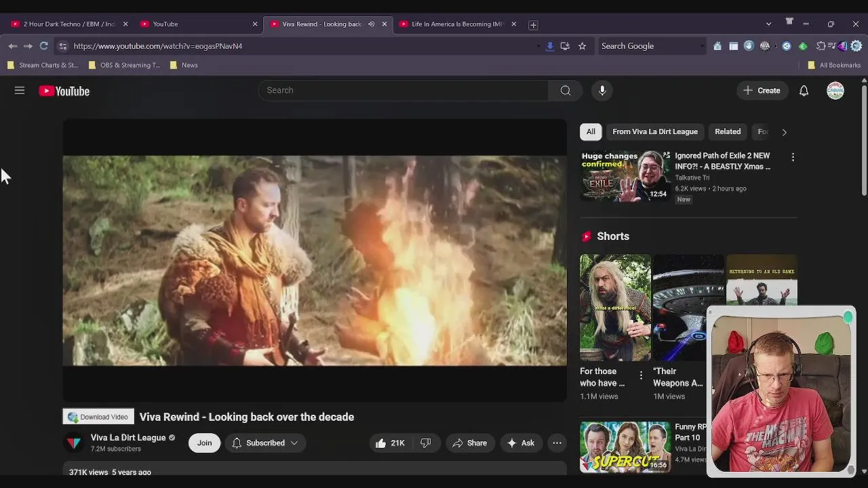This screenshot has height=488, width=868.
Task: Open the address bar dropdown arrow
Action: [538, 46]
